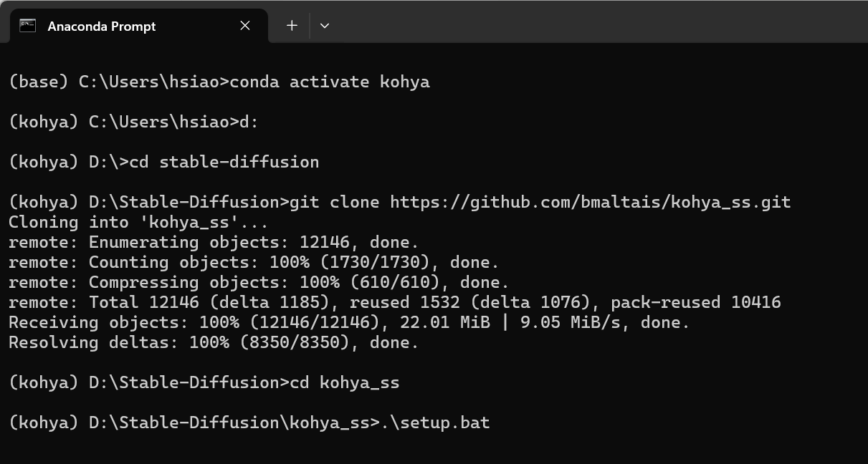Select the Anaconda Prompt tab title
Screen dimensions: 868x464
click(101, 26)
